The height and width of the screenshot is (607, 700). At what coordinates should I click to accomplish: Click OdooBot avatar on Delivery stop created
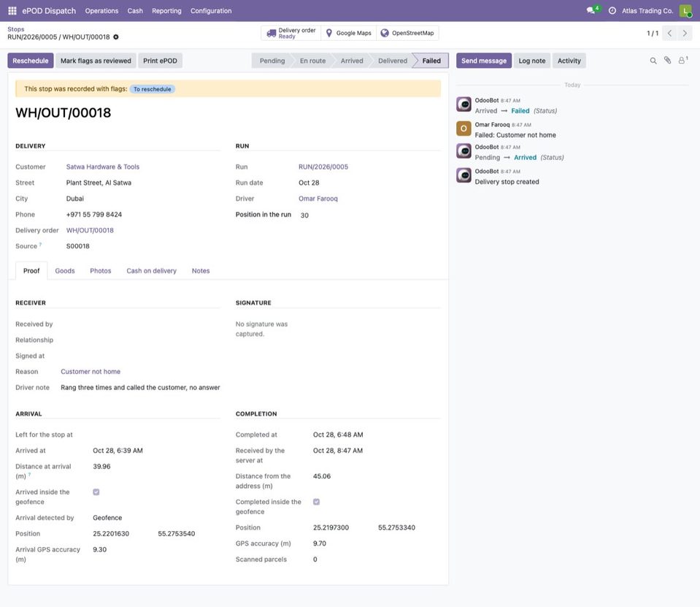[x=464, y=175]
